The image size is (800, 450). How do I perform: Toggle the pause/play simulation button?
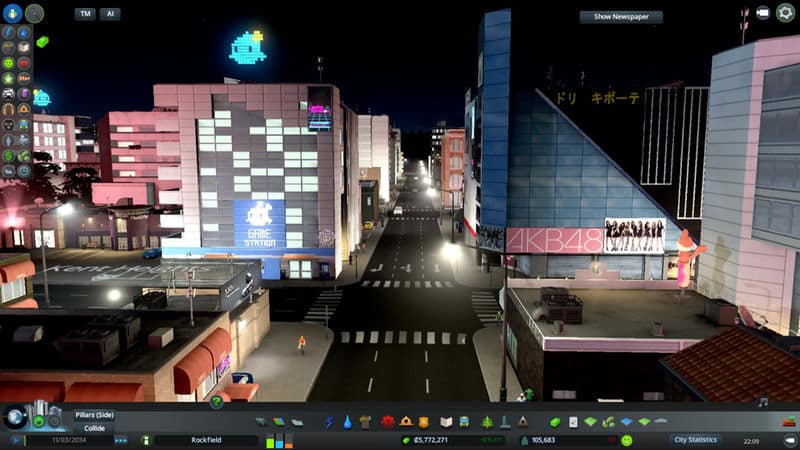pyautogui.click(x=17, y=440)
